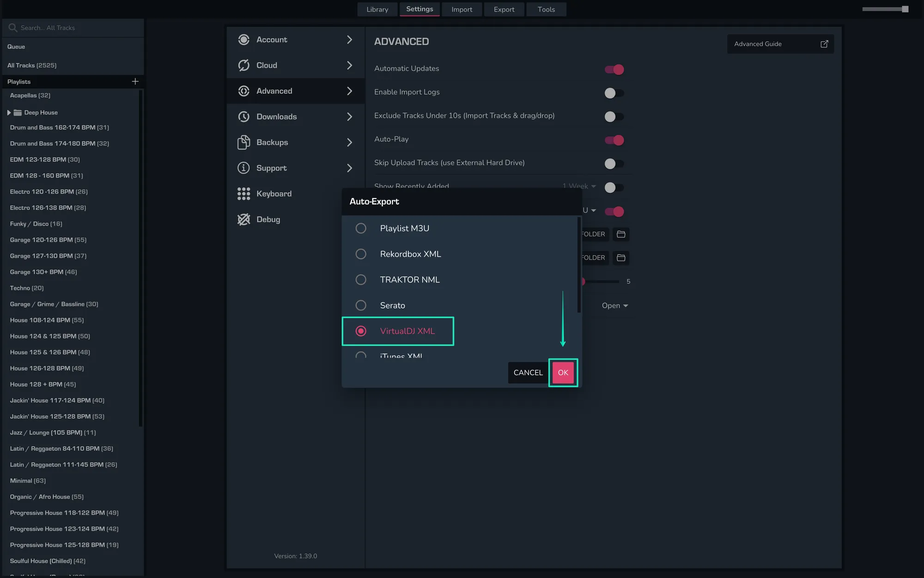Image resolution: width=924 pixels, height=578 pixels.
Task: Click the Account settings icon
Action: point(243,40)
